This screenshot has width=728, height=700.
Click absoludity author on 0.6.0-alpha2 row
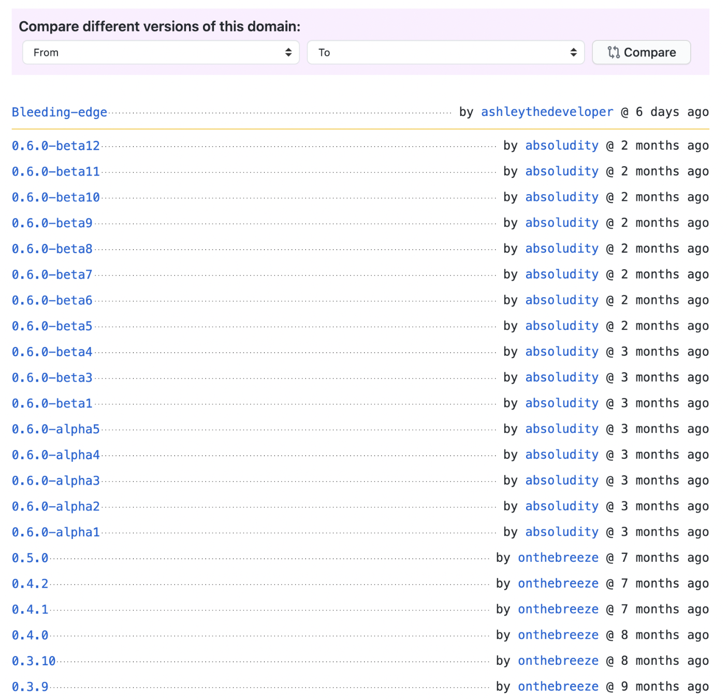[x=562, y=506]
